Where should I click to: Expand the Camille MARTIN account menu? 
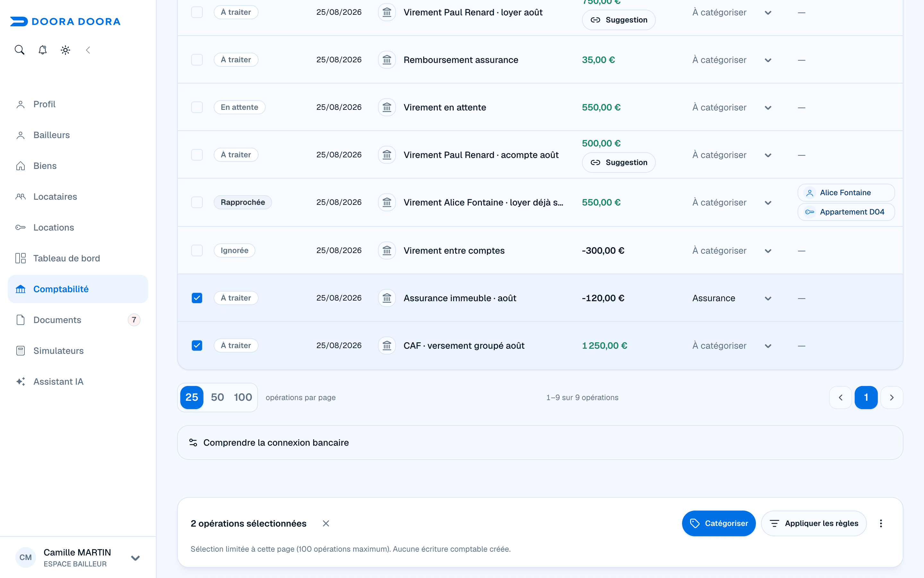click(135, 558)
